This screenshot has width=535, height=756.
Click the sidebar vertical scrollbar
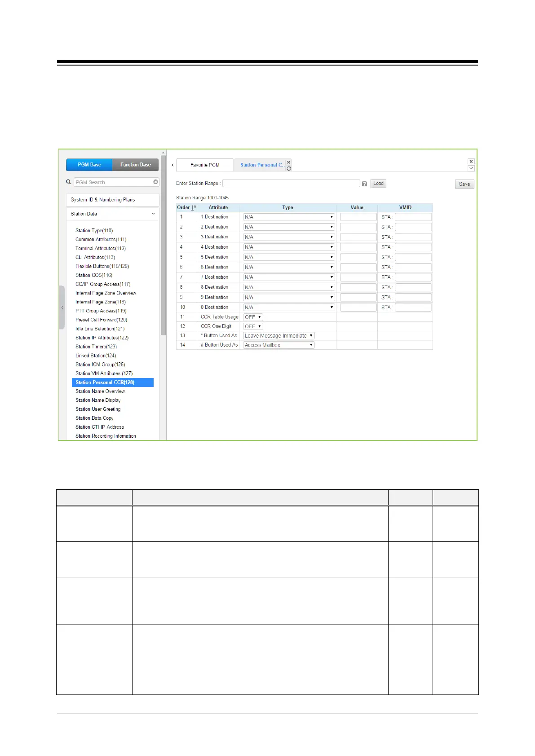(x=163, y=245)
